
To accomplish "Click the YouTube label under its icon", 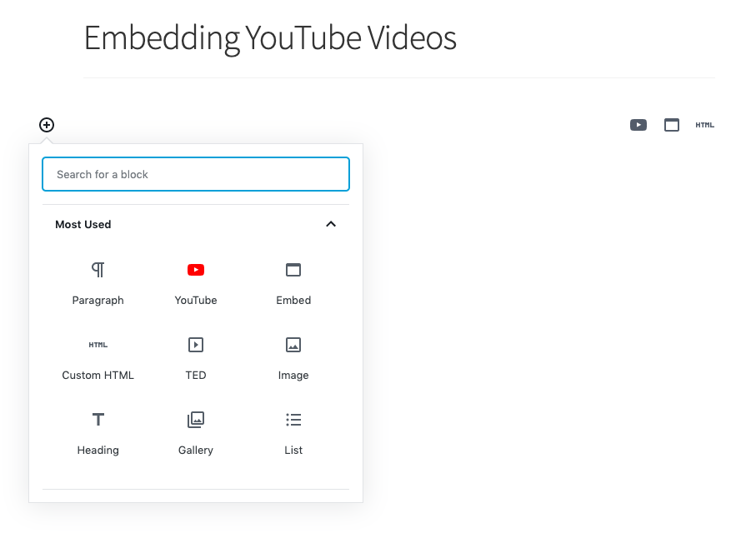I will tap(195, 300).
